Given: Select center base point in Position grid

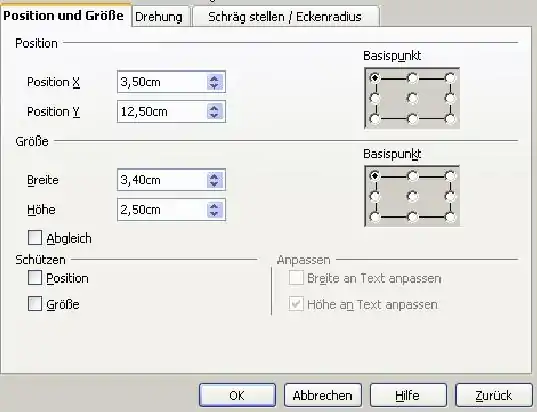Looking at the screenshot, I should coord(413,99).
